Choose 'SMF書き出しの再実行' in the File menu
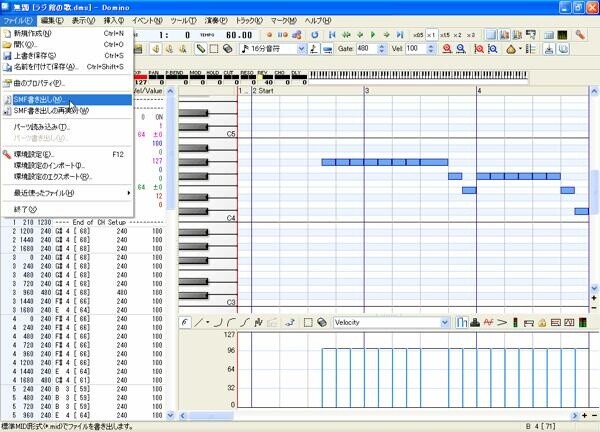The image size is (600, 432). pos(67,111)
